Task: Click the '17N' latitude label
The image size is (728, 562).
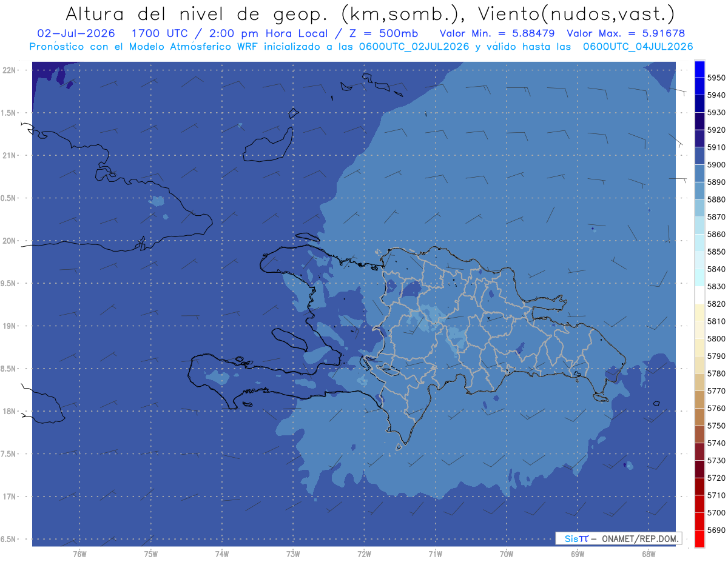Action: click(x=10, y=497)
